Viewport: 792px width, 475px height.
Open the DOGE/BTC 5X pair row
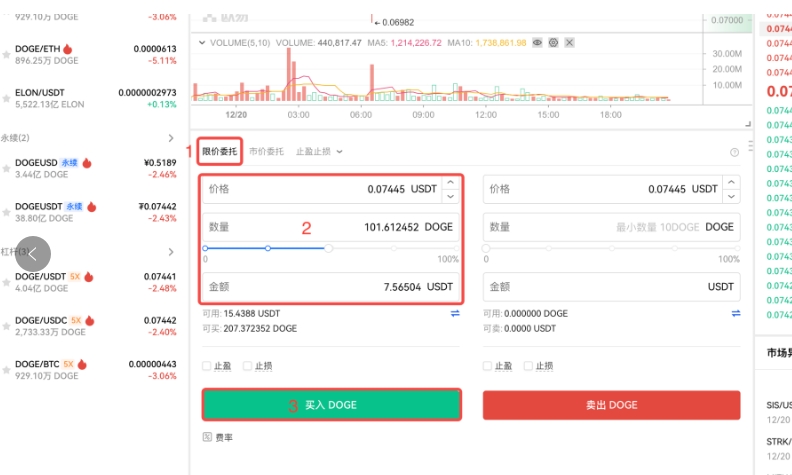pyautogui.click(x=89, y=370)
